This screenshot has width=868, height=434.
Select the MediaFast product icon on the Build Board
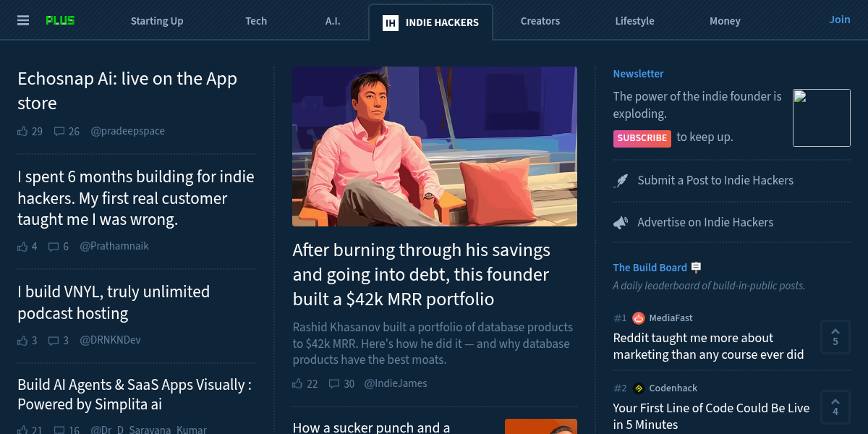tap(638, 318)
